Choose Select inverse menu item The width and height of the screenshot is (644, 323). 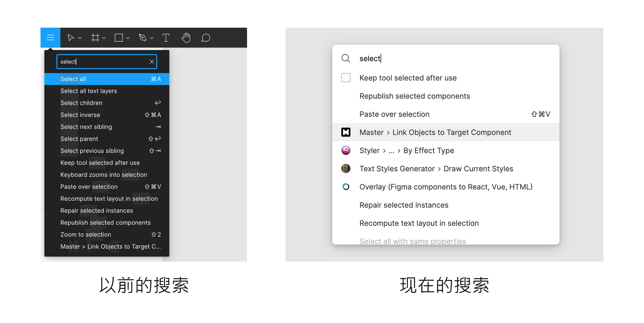[x=107, y=115]
